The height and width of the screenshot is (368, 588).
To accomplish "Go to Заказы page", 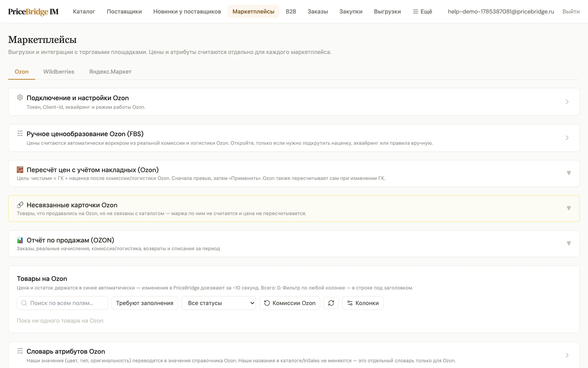I will 318,12.
